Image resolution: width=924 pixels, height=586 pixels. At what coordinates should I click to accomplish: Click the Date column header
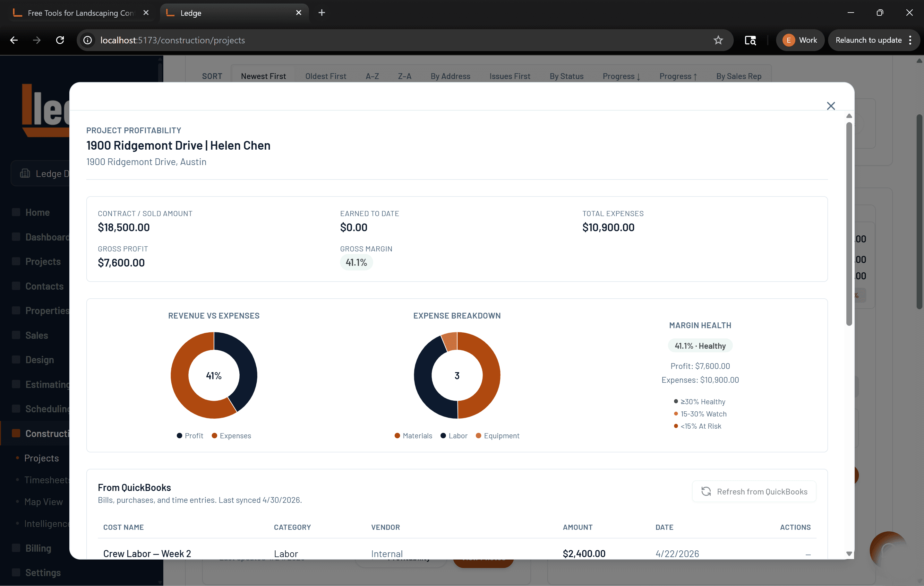(x=664, y=527)
